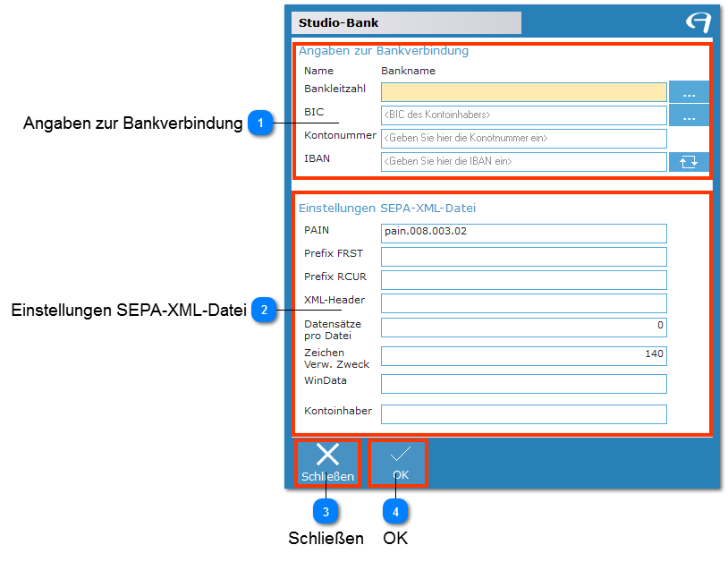Focus the WinData input field

(524, 384)
